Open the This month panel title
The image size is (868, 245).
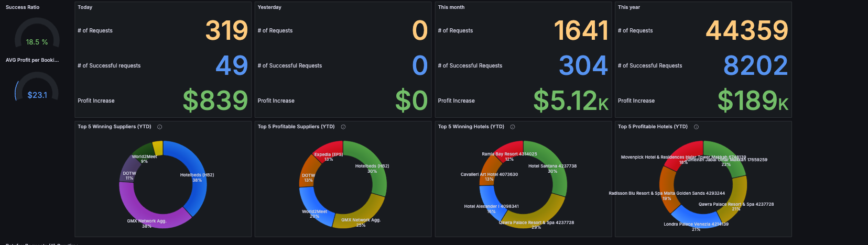click(451, 7)
